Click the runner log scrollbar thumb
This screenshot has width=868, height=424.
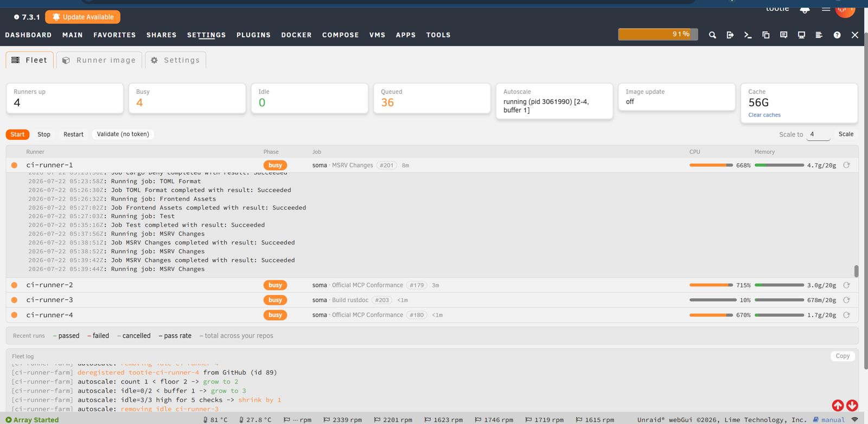[x=856, y=271]
